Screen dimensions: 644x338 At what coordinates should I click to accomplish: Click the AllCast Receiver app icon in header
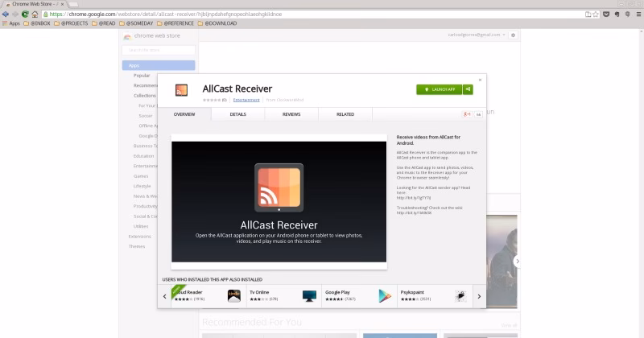coord(181,90)
